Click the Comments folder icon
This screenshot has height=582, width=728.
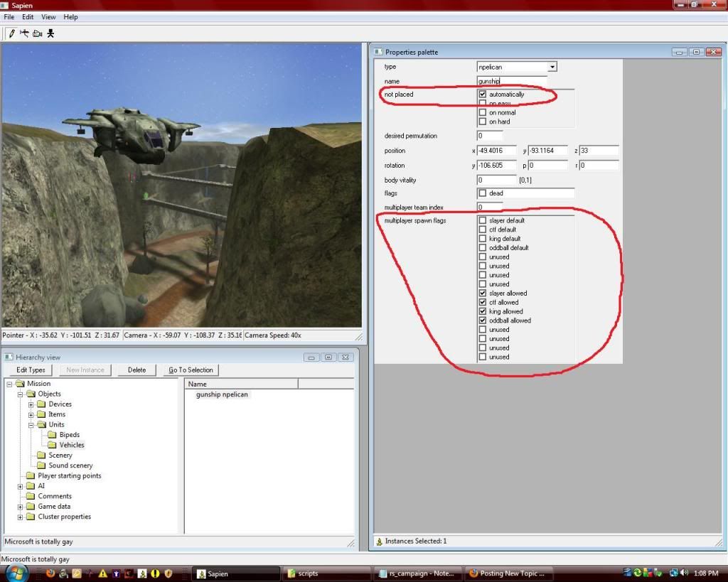[31, 496]
